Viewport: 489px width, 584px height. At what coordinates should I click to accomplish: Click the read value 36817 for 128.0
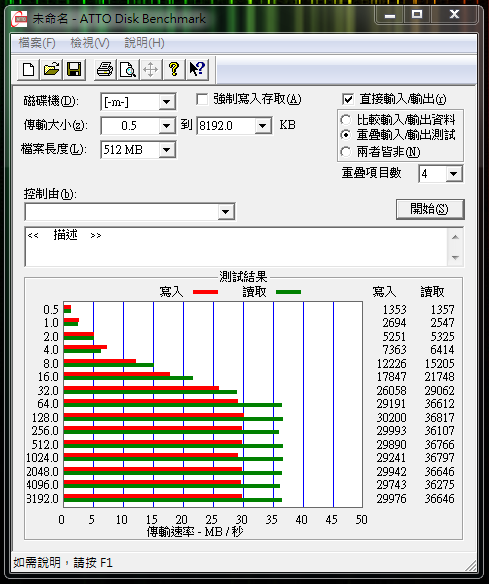[x=439, y=418]
